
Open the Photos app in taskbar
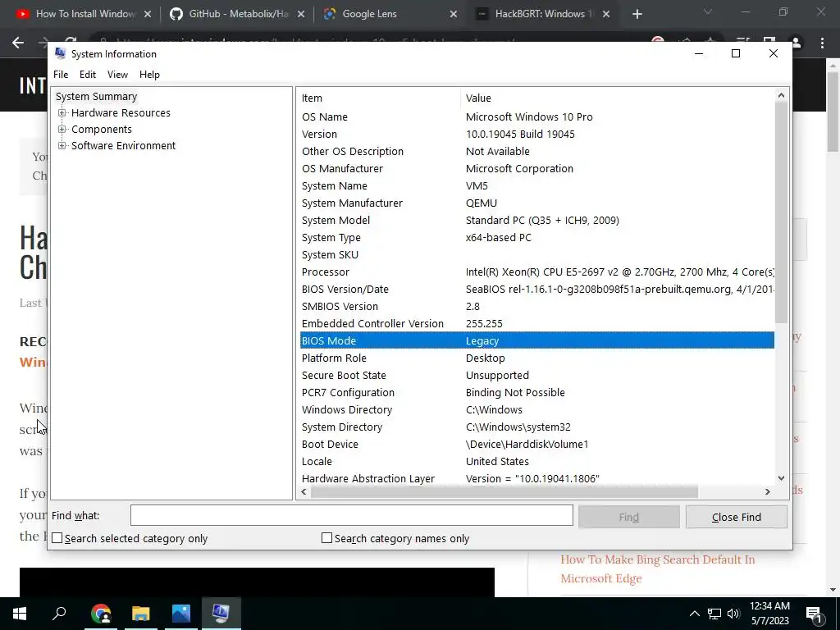point(181,613)
